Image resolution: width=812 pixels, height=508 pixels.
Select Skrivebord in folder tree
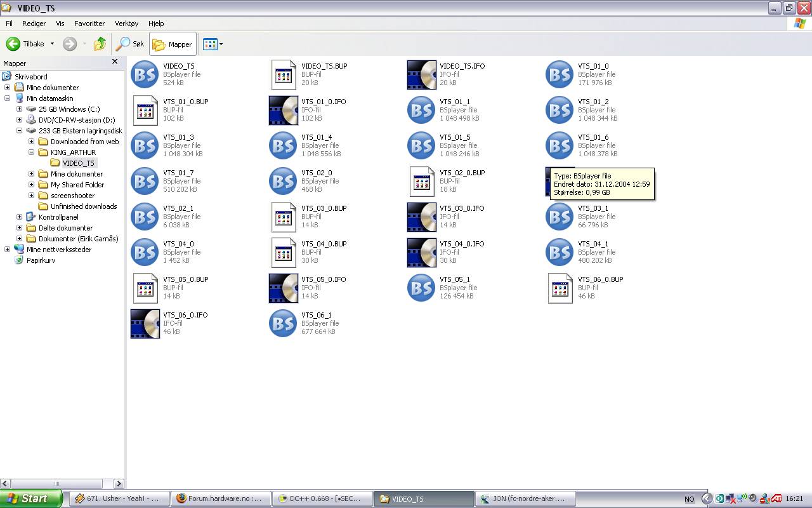[31, 77]
